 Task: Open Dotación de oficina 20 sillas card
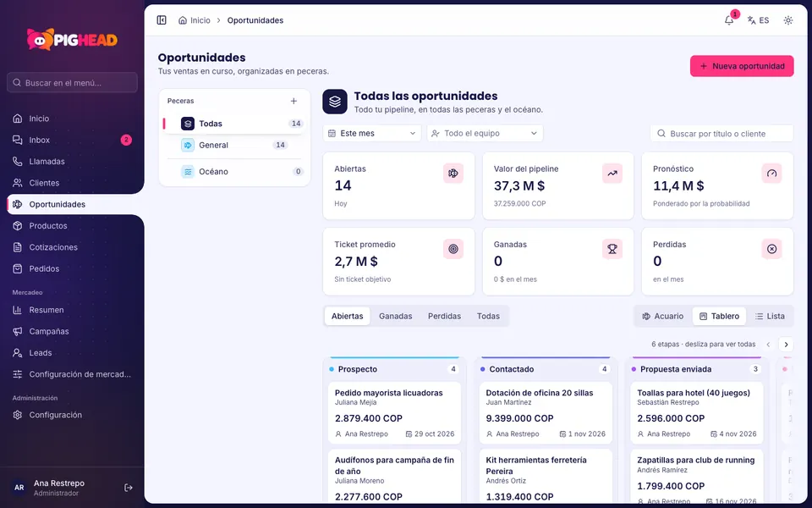[546, 413]
